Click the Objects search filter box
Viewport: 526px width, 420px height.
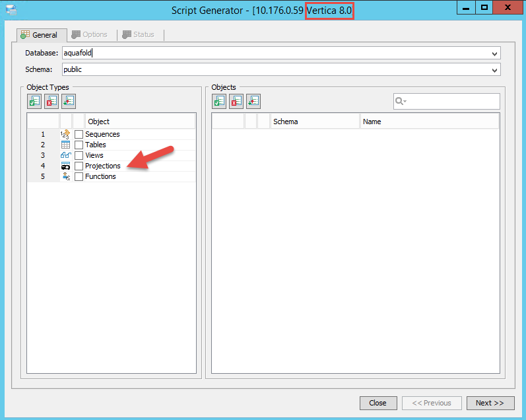[x=447, y=101]
